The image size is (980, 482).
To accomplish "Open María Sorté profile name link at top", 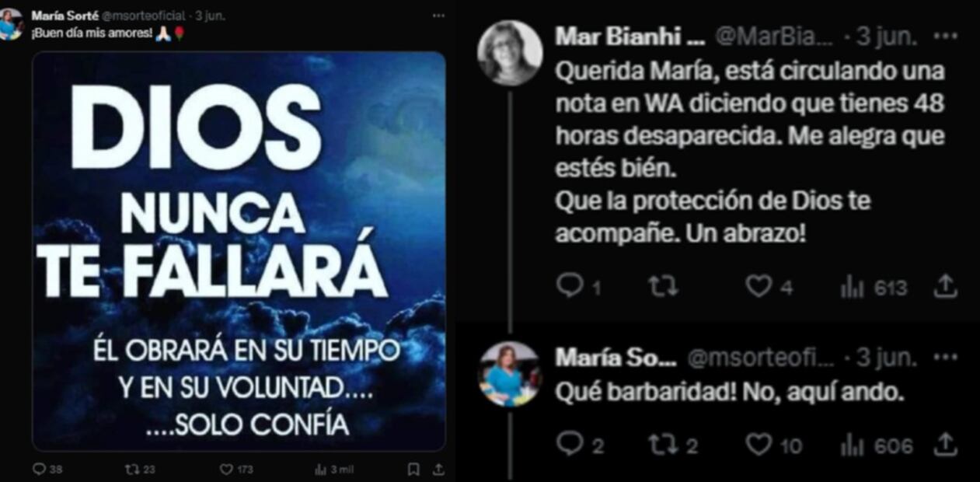I will point(65,15).
